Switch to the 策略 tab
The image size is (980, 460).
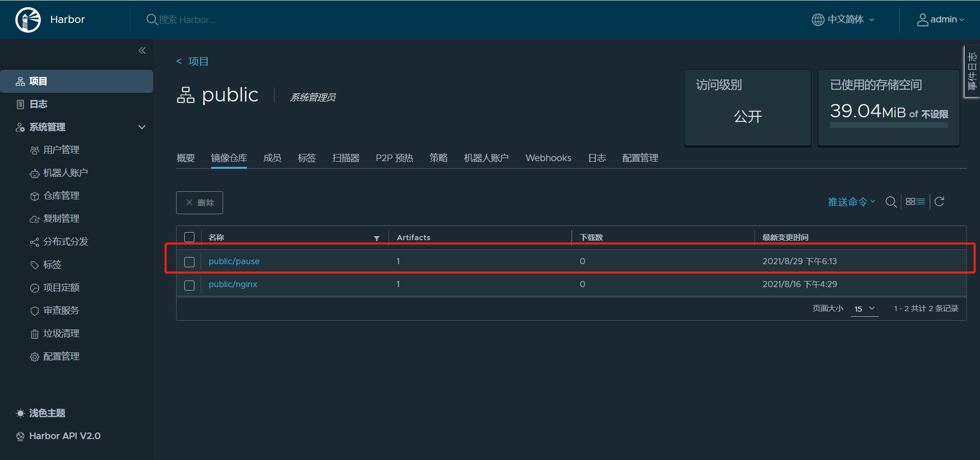click(438, 158)
